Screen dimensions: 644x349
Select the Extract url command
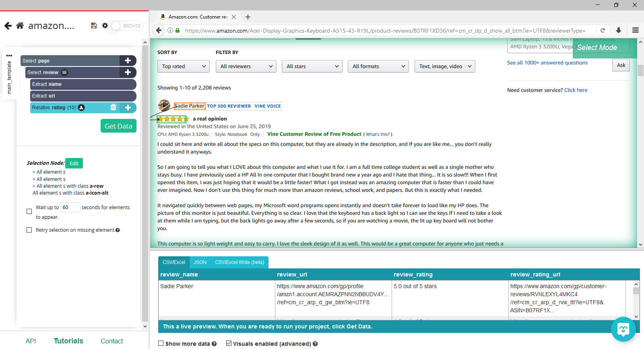click(83, 96)
